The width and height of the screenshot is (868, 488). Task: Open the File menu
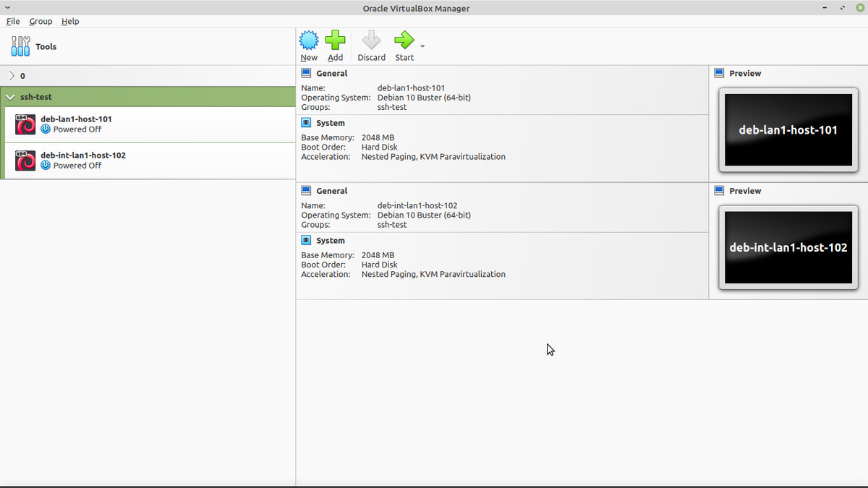pyautogui.click(x=13, y=21)
